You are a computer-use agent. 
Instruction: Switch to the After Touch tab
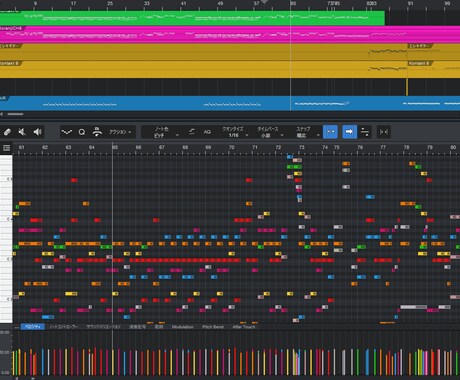pyautogui.click(x=244, y=327)
